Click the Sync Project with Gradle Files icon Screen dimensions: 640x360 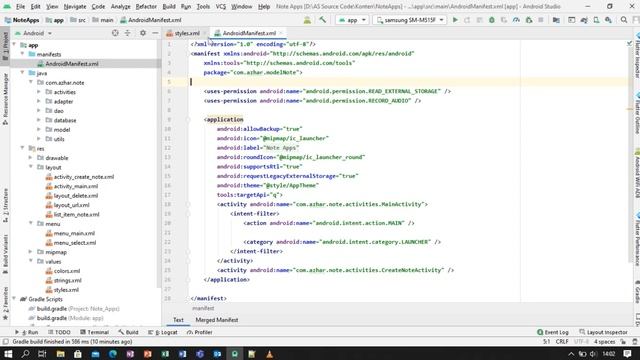pos(584,20)
